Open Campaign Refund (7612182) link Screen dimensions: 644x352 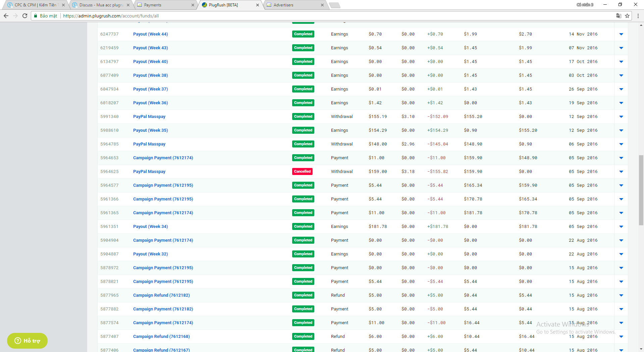click(x=161, y=295)
